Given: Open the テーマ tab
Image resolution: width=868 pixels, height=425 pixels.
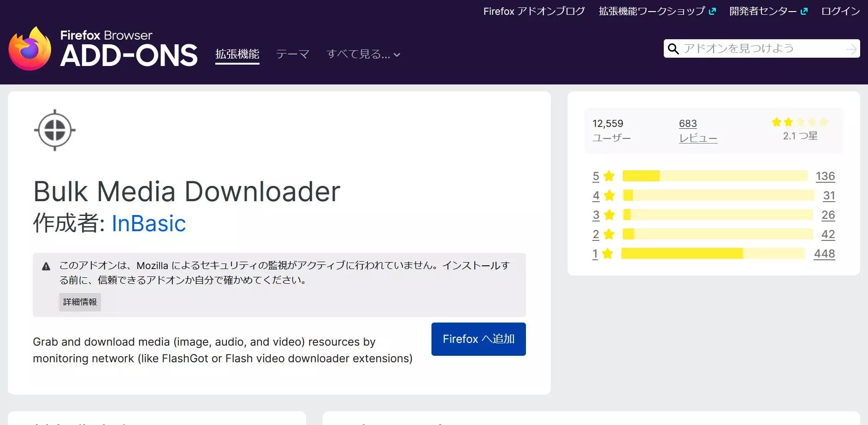Looking at the screenshot, I should click(293, 54).
